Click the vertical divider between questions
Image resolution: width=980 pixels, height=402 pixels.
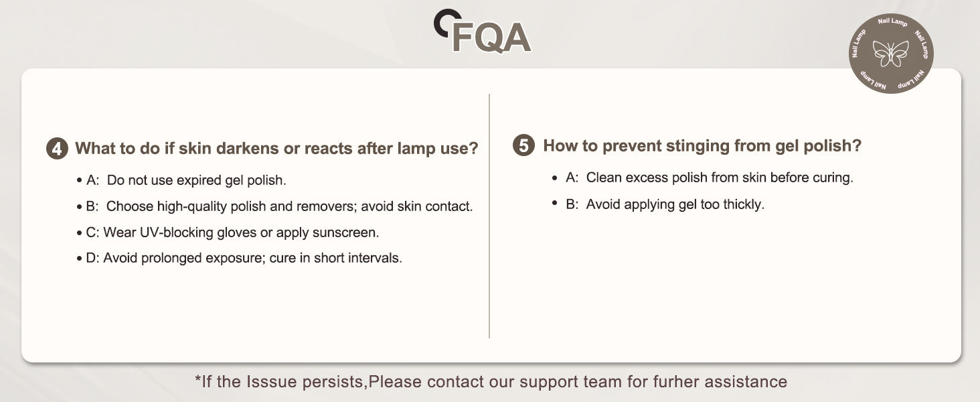(x=489, y=216)
